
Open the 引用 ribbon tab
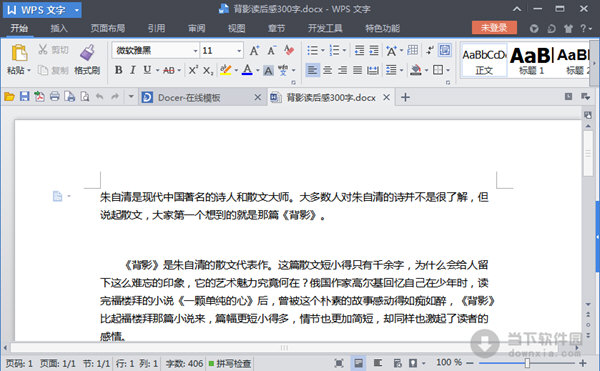click(156, 28)
